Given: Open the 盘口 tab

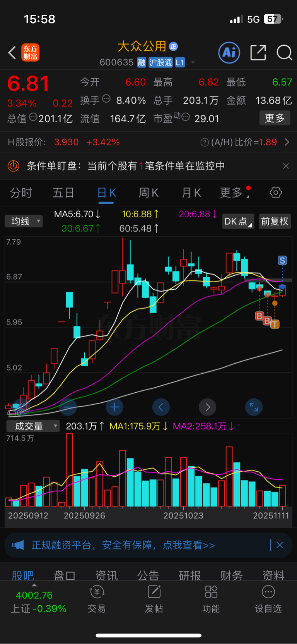Looking at the screenshot, I should [x=65, y=575].
